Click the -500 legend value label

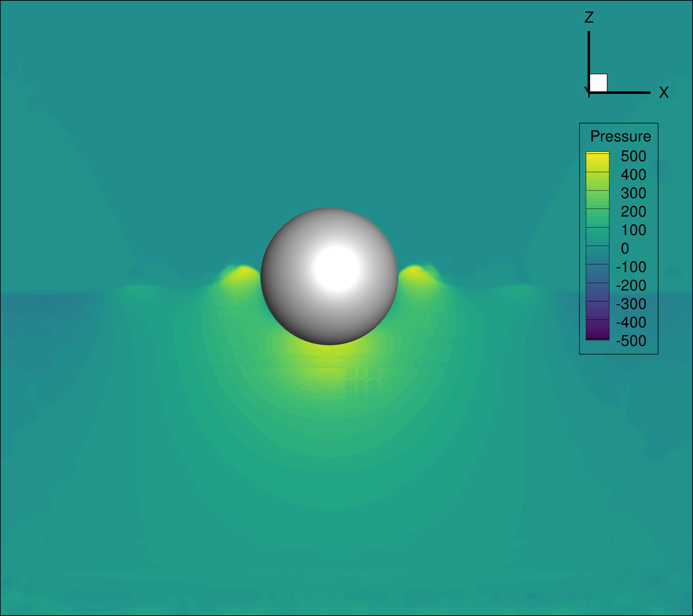pyautogui.click(x=631, y=341)
